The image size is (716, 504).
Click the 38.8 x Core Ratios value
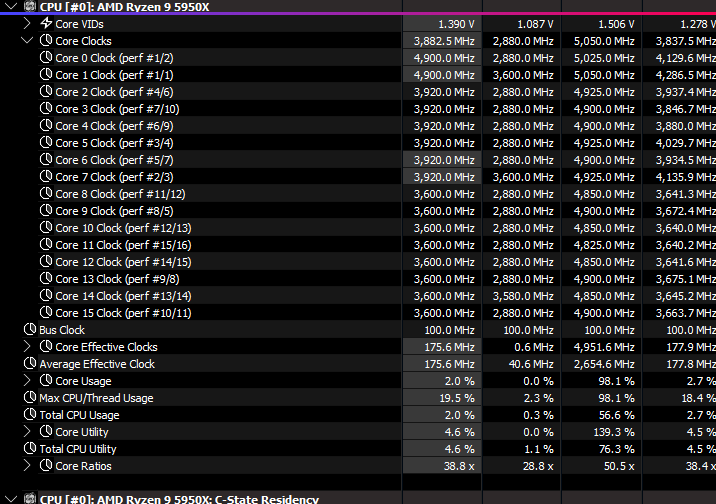click(x=459, y=466)
